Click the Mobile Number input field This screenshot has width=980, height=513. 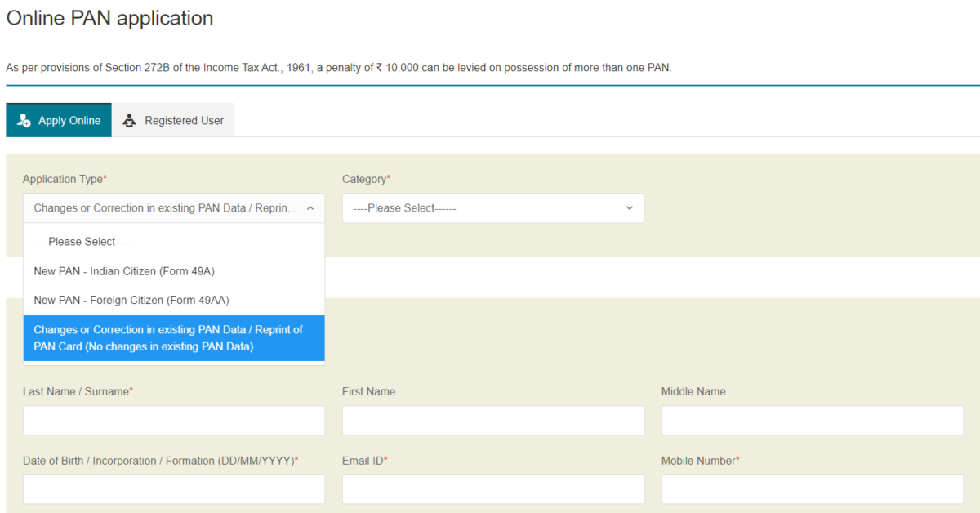[811, 488]
